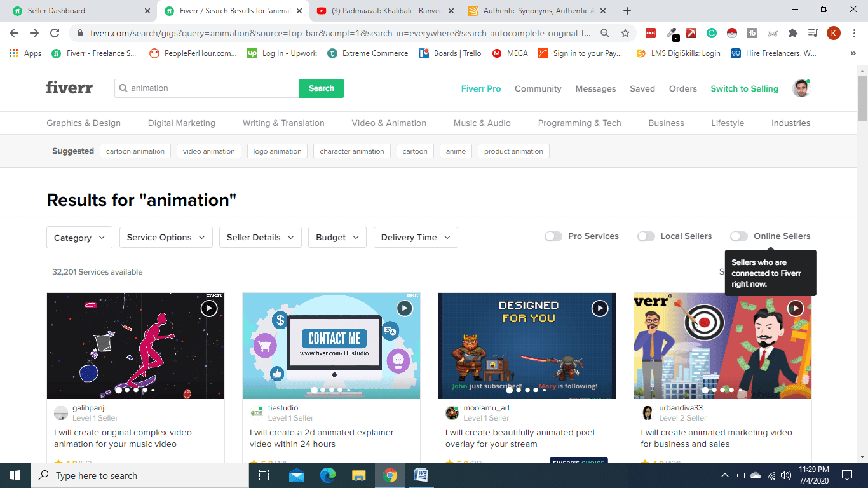Open a new browser tab
Screen dimensions: 868x488
tap(627, 11)
